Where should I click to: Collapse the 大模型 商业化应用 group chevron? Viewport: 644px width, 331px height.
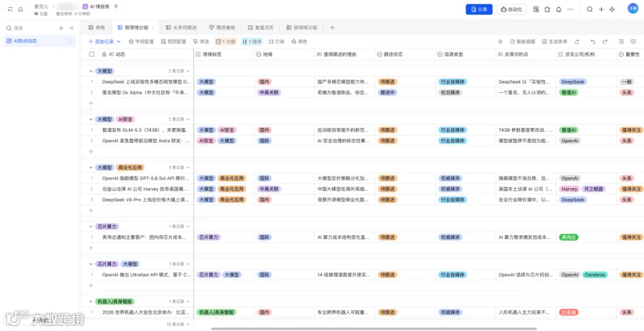tap(91, 167)
